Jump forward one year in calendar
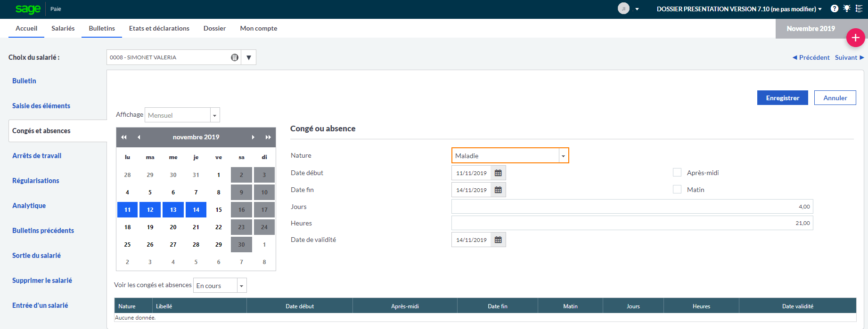The image size is (868, 329). coord(268,137)
